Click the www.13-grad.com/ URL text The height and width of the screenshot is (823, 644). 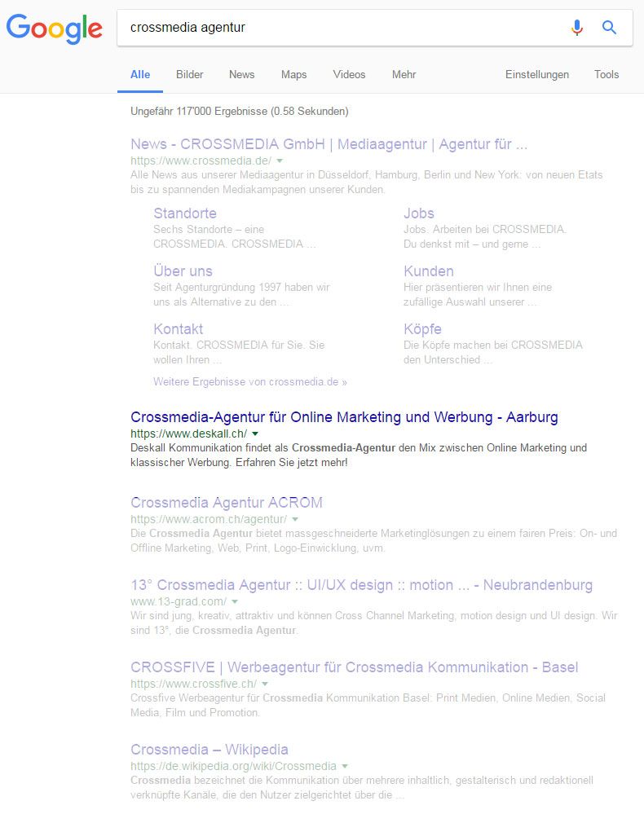(179, 601)
